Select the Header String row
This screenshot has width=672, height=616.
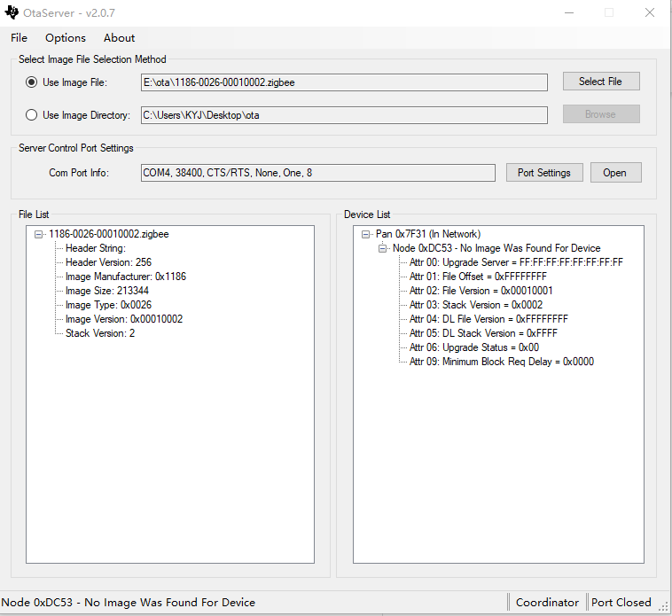pyautogui.click(x=96, y=248)
